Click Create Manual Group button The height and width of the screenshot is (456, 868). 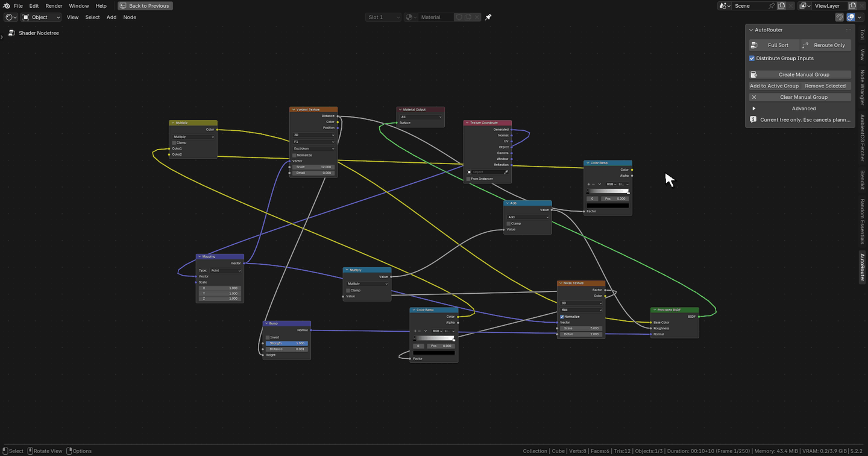[x=800, y=75]
